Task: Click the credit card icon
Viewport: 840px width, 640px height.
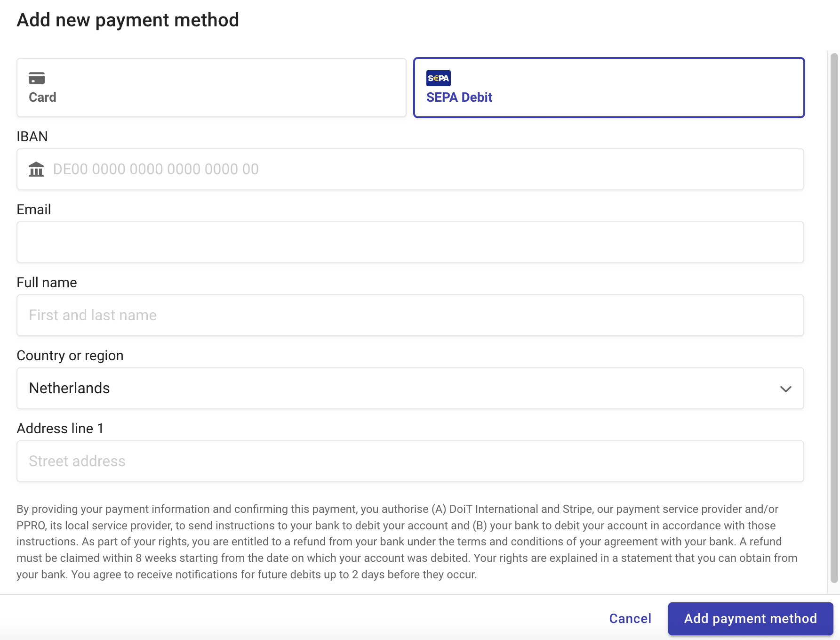Action: [37, 79]
